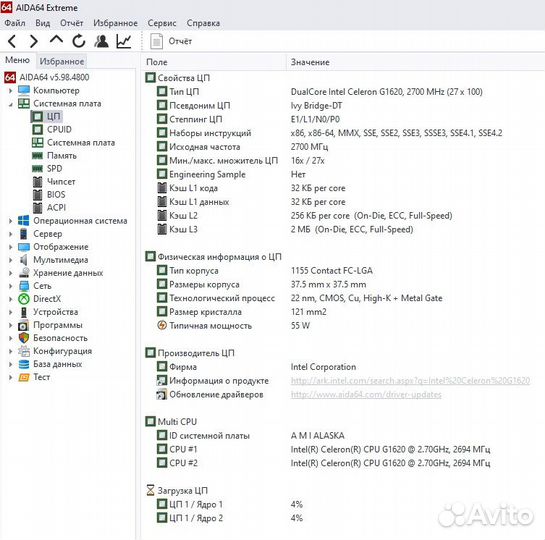Click the Конфигурация icon in tree
The image size is (545, 540).
[24, 351]
